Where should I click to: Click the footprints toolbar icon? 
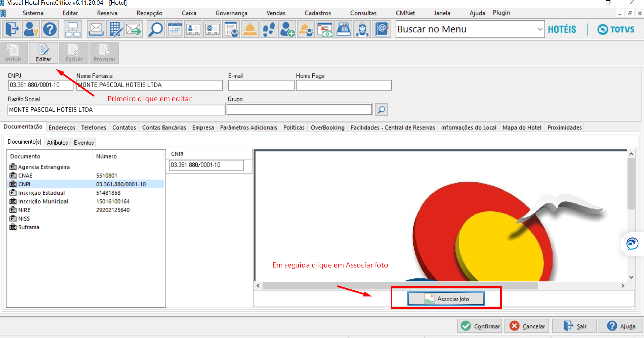point(269,29)
